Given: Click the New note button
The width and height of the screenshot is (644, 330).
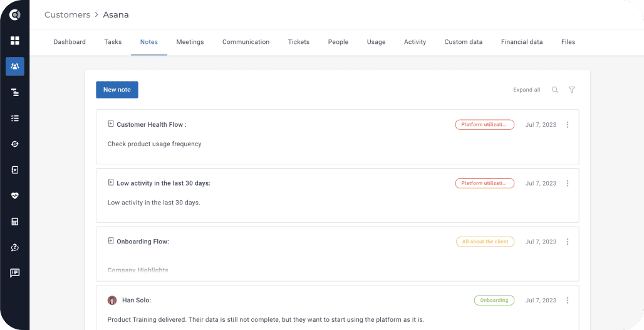Looking at the screenshot, I should [x=117, y=90].
